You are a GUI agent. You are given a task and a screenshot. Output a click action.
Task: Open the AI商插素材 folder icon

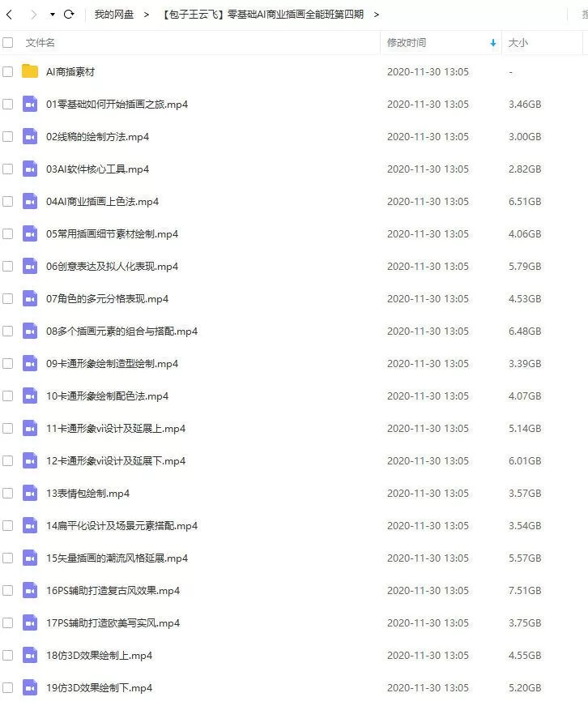click(30, 71)
